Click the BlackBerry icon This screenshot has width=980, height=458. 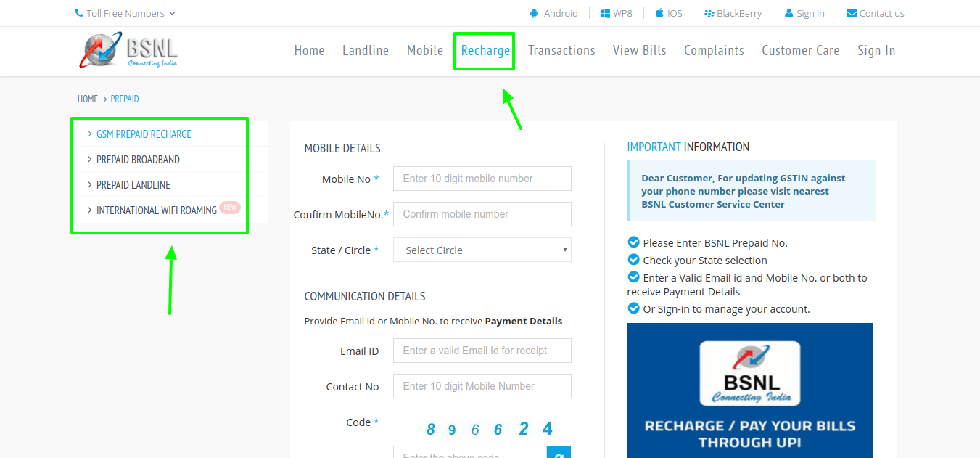(x=709, y=13)
